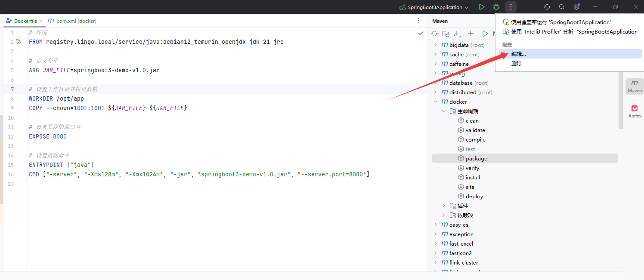This screenshot has height=280, width=644.
Task: Run with coverage 'SpringBoot3Application' option
Action: pos(560,22)
